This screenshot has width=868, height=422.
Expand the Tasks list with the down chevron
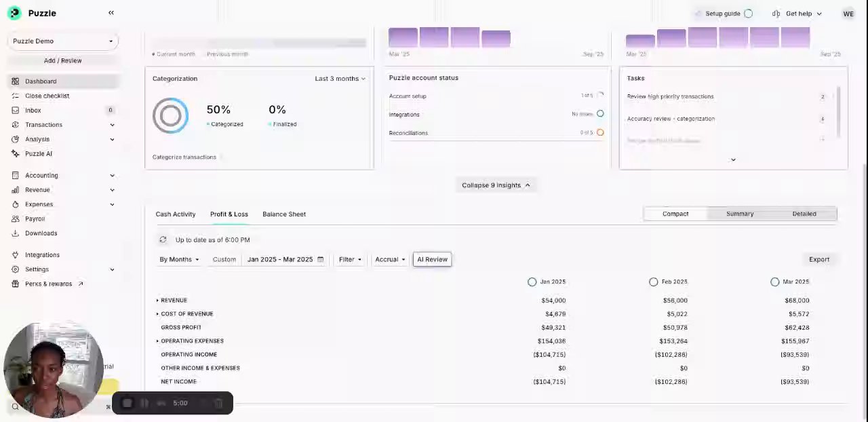click(x=733, y=159)
